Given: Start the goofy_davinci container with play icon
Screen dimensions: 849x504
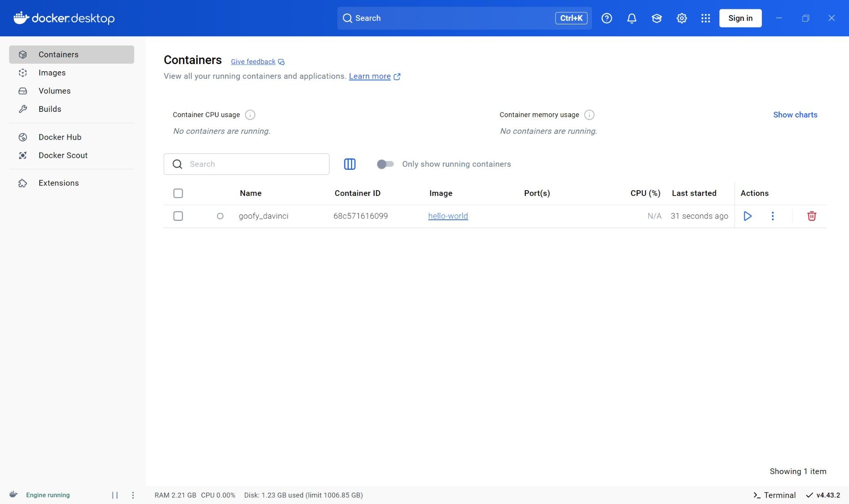Looking at the screenshot, I should [747, 216].
